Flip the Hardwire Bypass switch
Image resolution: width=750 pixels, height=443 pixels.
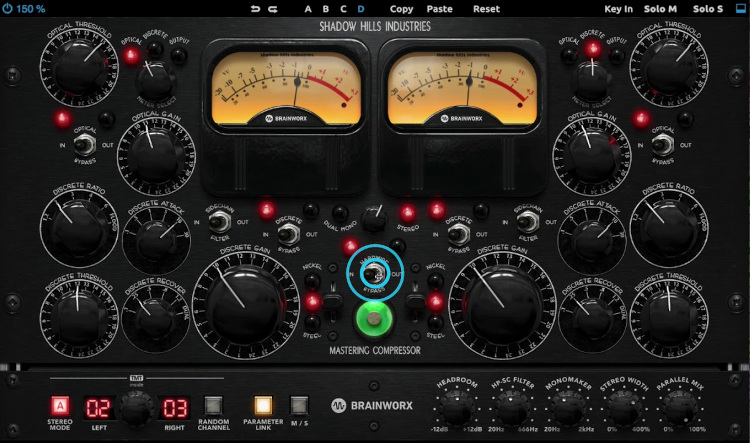pyautogui.click(x=374, y=274)
